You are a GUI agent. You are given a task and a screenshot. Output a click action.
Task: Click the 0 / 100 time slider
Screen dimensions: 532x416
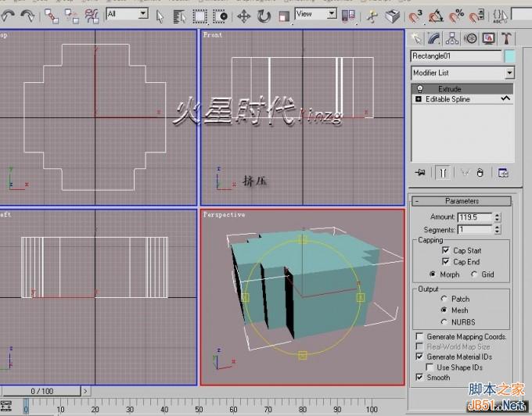point(41,391)
